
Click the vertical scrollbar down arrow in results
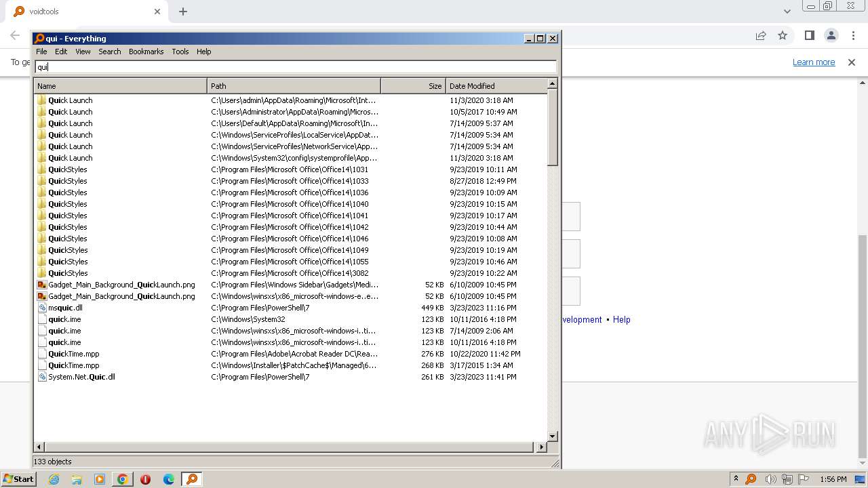[x=552, y=436]
